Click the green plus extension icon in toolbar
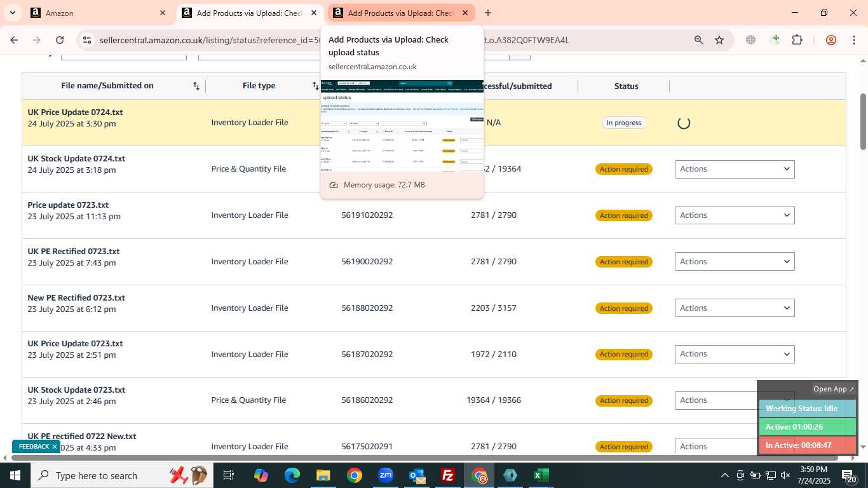The width and height of the screenshot is (868, 488). [x=775, y=40]
